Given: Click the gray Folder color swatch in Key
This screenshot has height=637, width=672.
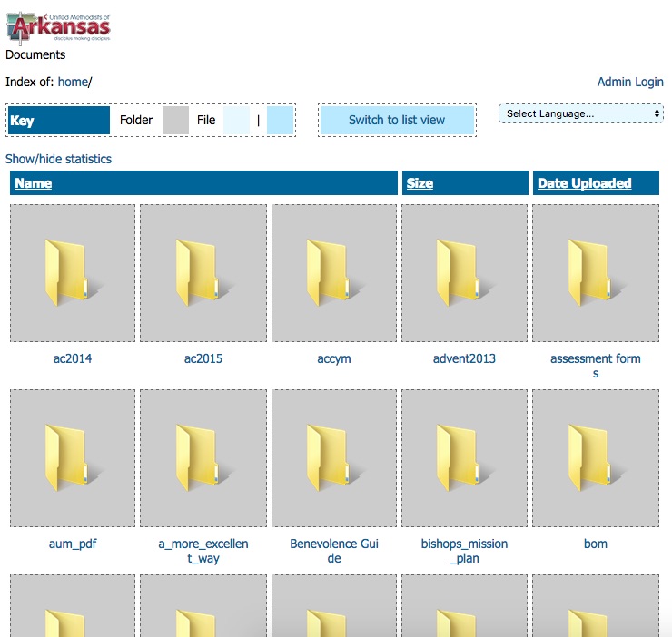Looking at the screenshot, I should click(175, 120).
